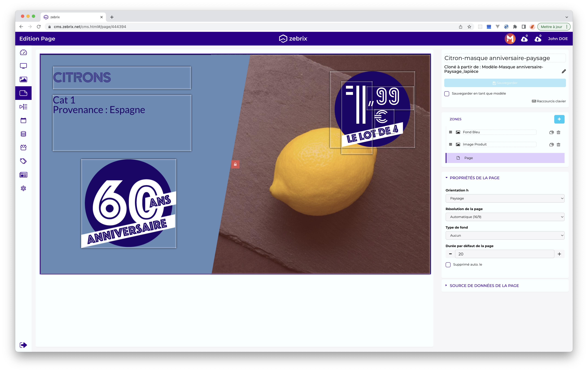Open the calendar planning icon in sidebar
Screen dimensions: 588x372
23,120
